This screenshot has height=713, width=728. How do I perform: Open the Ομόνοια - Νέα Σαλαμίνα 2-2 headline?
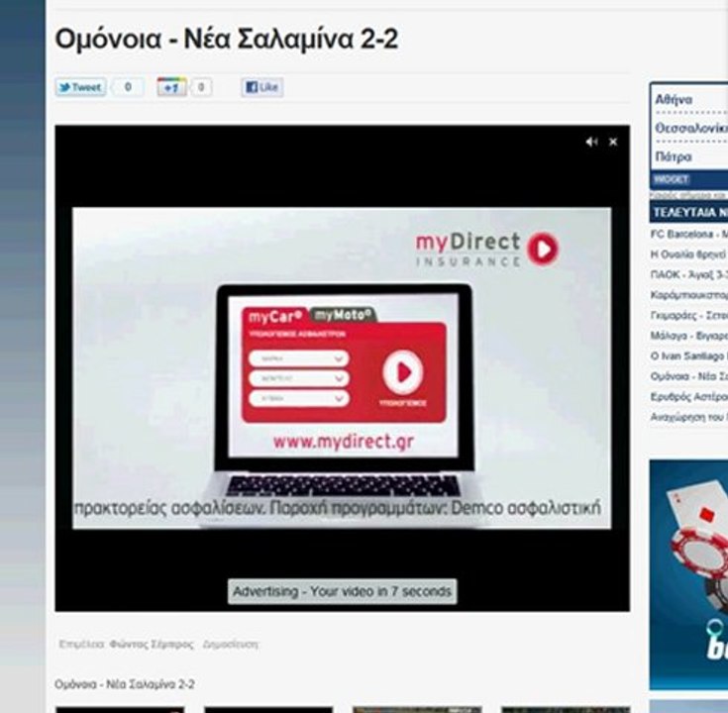point(227,39)
